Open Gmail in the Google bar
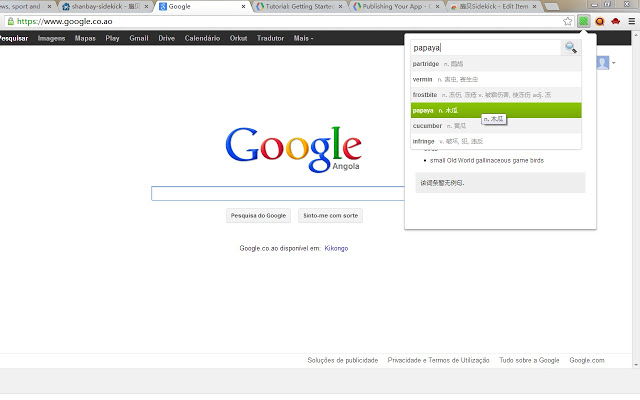The width and height of the screenshot is (640, 400). (x=139, y=38)
